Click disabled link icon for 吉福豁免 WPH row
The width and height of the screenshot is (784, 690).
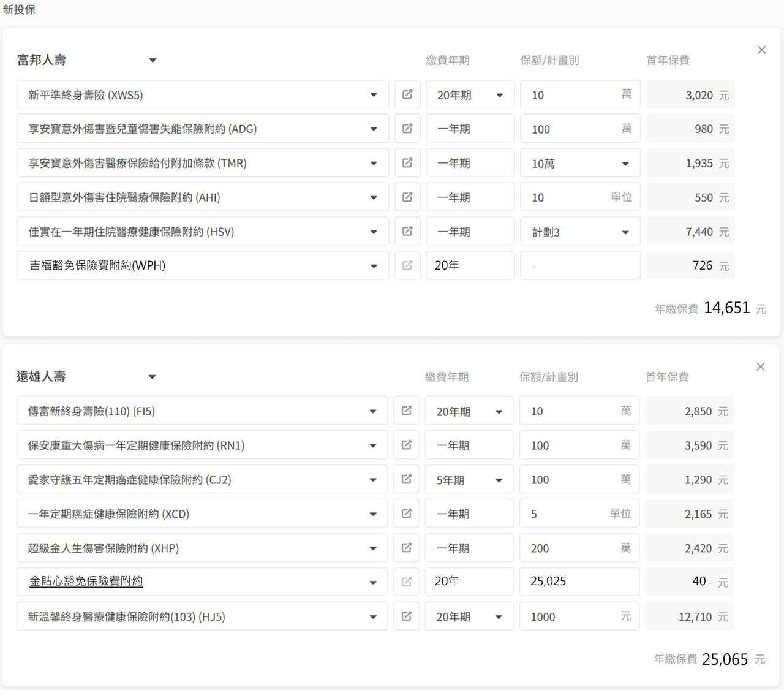[x=407, y=265]
